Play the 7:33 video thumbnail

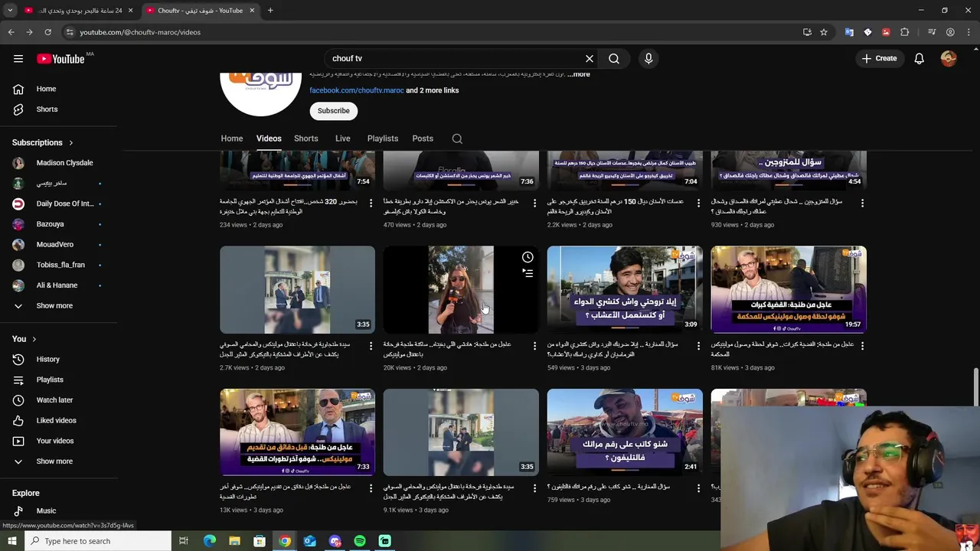[297, 432]
